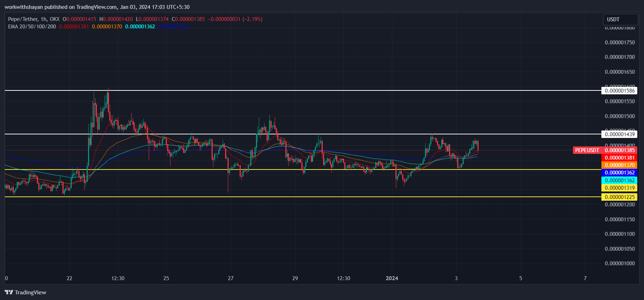Click the cyan EMA 100 value in legend

click(x=140, y=27)
